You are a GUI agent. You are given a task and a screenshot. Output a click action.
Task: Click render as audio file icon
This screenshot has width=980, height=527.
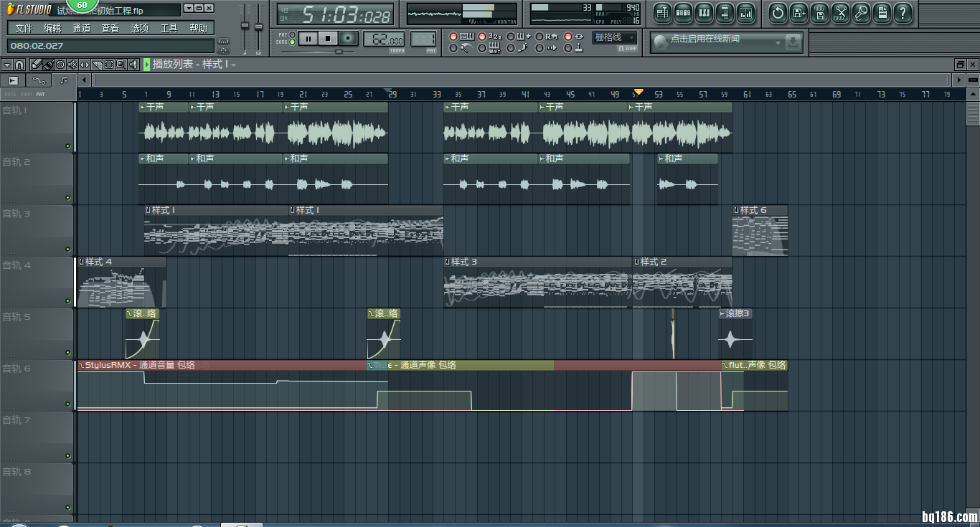pyautogui.click(x=819, y=13)
